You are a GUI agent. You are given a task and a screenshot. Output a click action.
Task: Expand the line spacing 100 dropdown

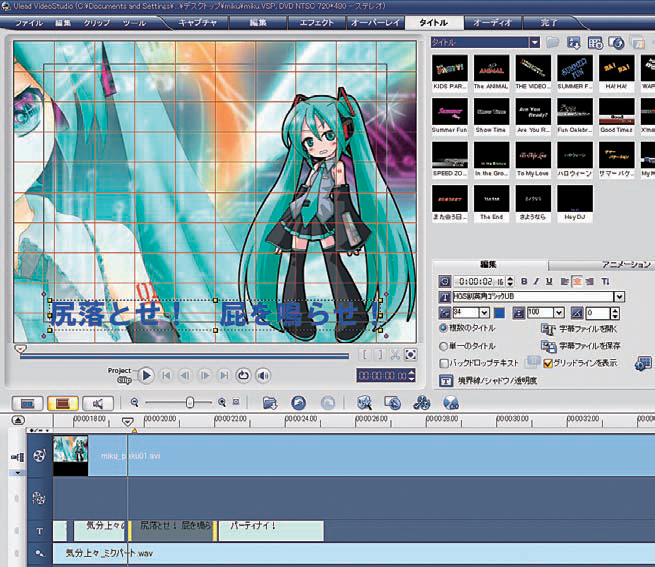coord(559,313)
